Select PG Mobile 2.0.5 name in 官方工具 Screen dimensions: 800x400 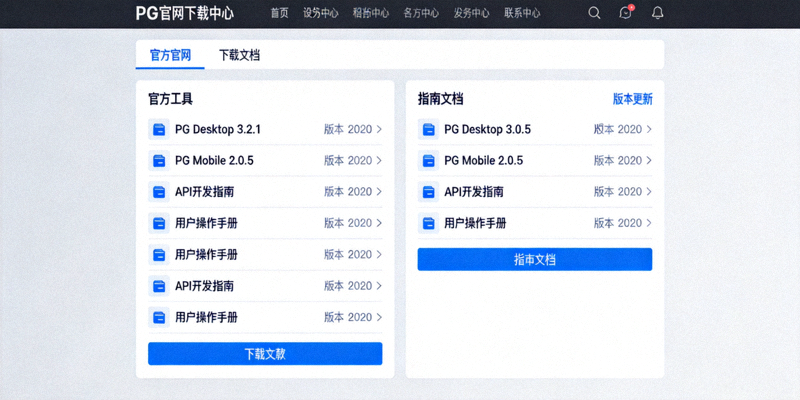tap(214, 161)
